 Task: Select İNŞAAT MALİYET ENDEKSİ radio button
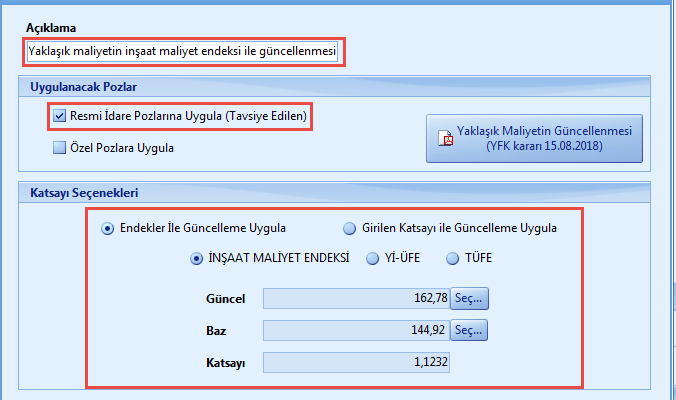click(x=196, y=258)
